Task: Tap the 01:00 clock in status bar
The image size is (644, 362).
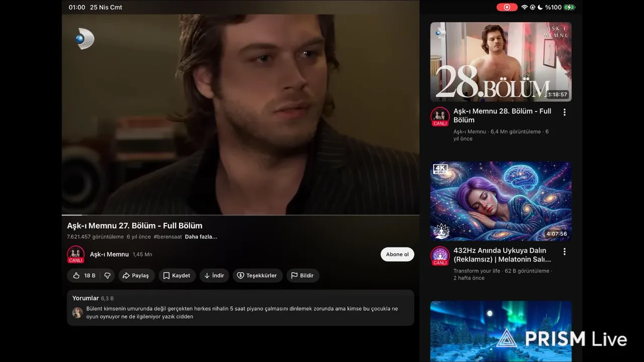Action: (77, 7)
